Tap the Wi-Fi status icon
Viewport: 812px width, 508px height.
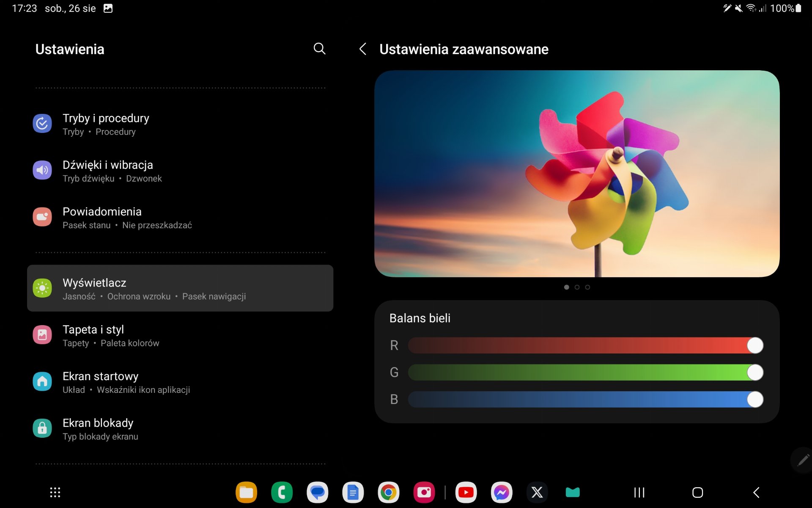tap(751, 8)
